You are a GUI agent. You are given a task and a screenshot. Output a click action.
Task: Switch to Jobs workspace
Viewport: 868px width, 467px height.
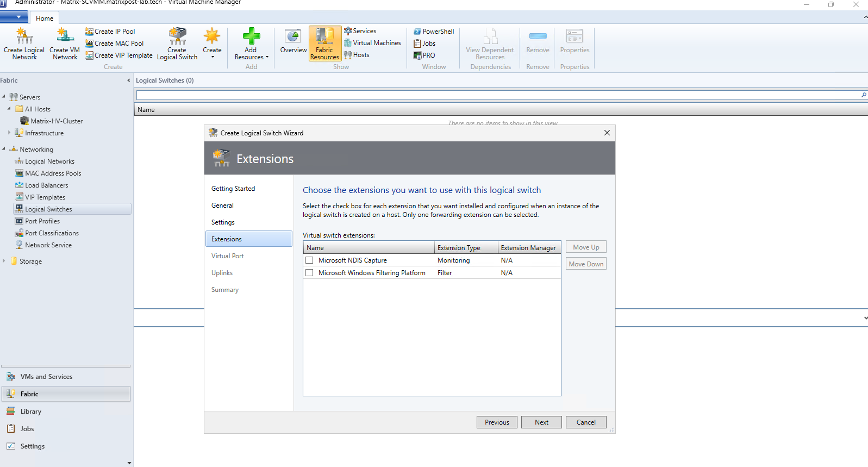pyautogui.click(x=66, y=429)
